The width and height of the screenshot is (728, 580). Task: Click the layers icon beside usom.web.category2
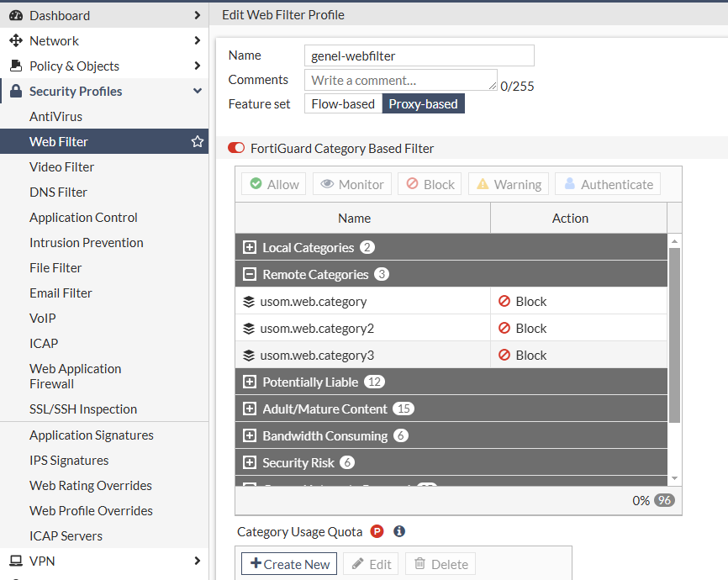tap(249, 329)
